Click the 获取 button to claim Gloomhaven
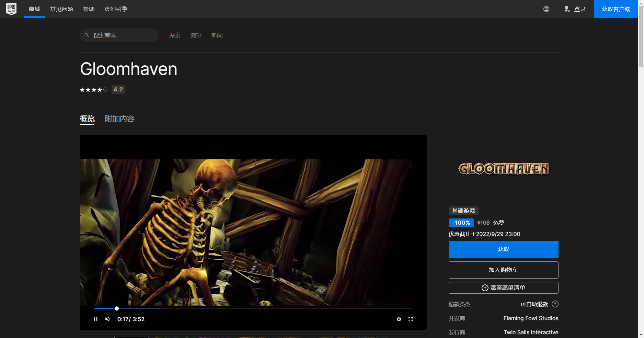Image resolution: width=644 pixels, height=338 pixels. coord(503,249)
